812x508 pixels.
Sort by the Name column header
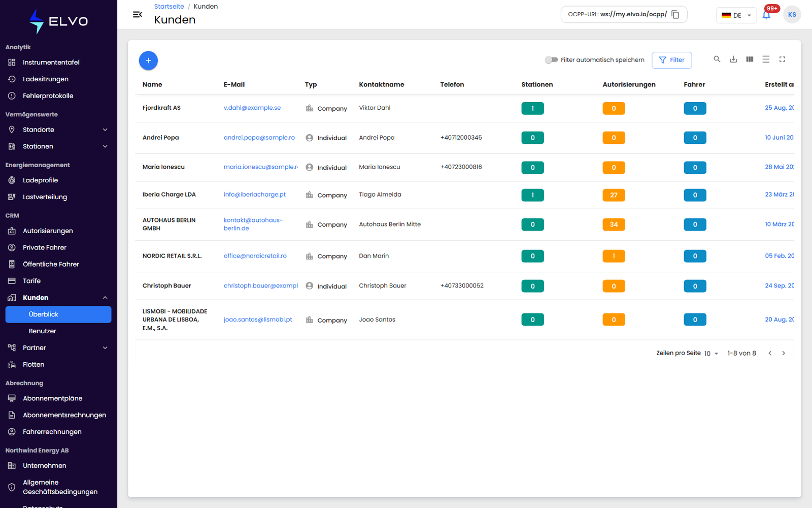[152, 85]
